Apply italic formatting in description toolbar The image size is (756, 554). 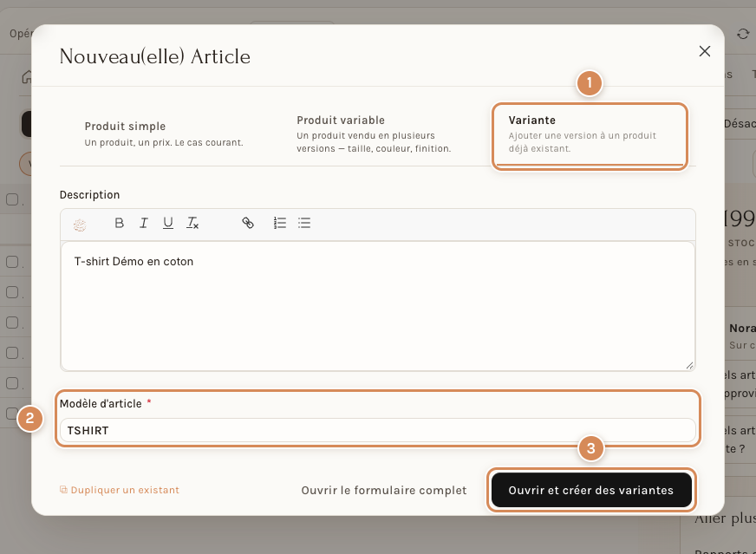point(143,223)
